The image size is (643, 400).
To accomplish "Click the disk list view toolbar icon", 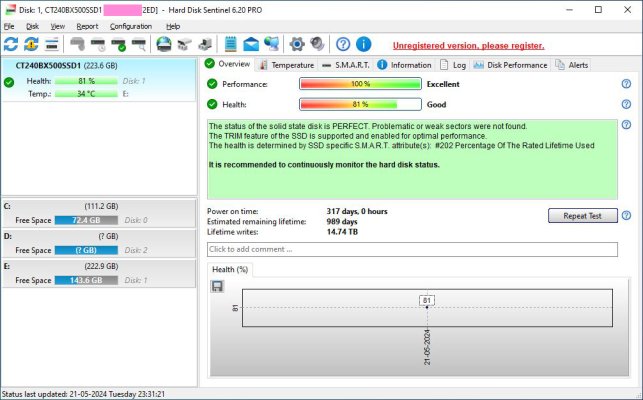I will 52,44.
